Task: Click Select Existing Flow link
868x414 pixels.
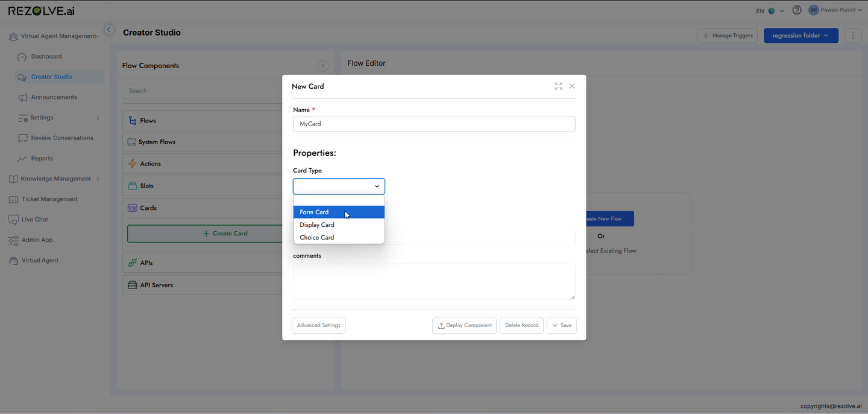Action: 610,251
